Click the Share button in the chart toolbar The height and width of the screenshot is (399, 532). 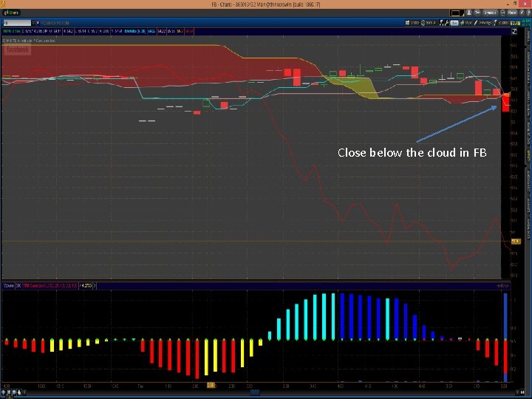pyautogui.click(x=412, y=23)
